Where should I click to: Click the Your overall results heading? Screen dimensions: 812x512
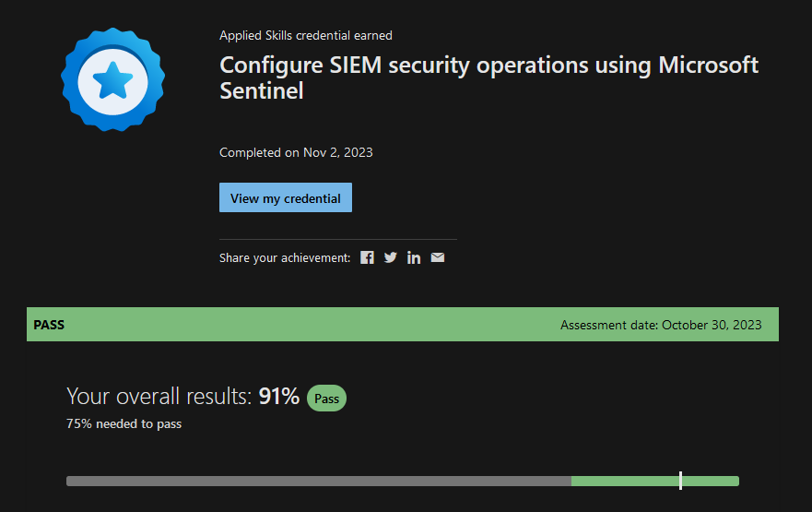coord(159,397)
